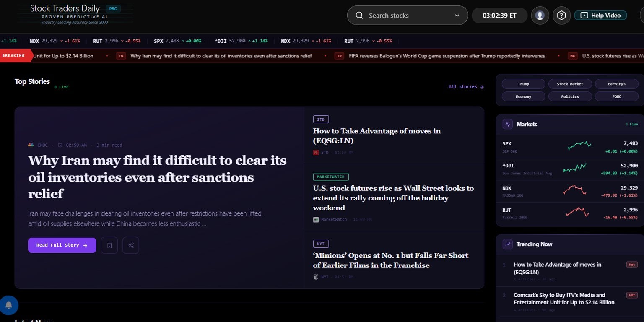Click the NDX sparkline chart

[x=575, y=190]
